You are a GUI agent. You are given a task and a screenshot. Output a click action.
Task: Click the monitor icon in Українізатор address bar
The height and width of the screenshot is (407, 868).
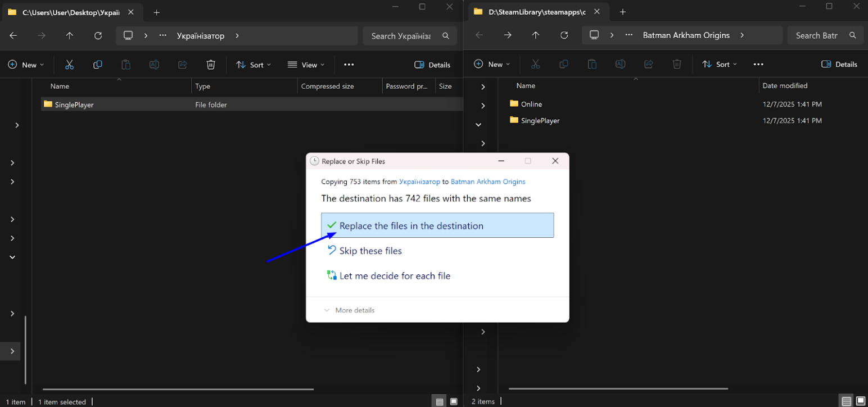coord(128,35)
